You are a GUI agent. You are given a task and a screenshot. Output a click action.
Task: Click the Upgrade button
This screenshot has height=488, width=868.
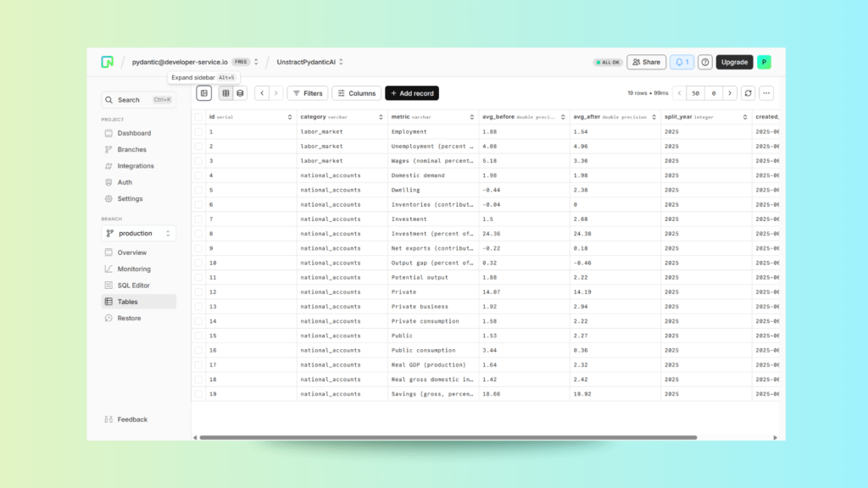[734, 62]
